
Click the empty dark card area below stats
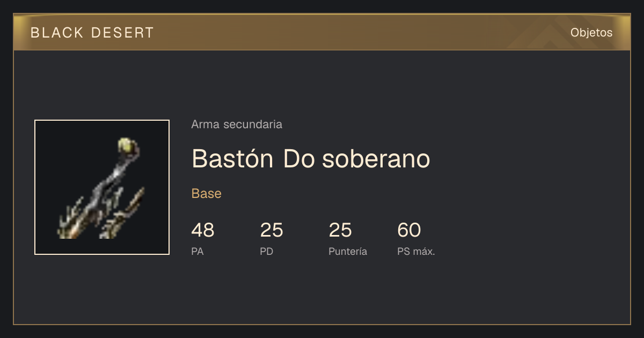tap(322, 292)
